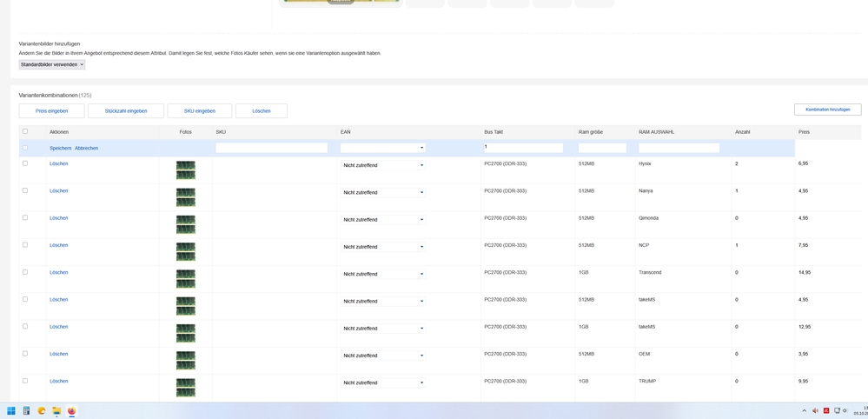The image size is (868, 419).
Task: Open the Windows Start menu
Action: pyautogui.click(x=11, y=410)
